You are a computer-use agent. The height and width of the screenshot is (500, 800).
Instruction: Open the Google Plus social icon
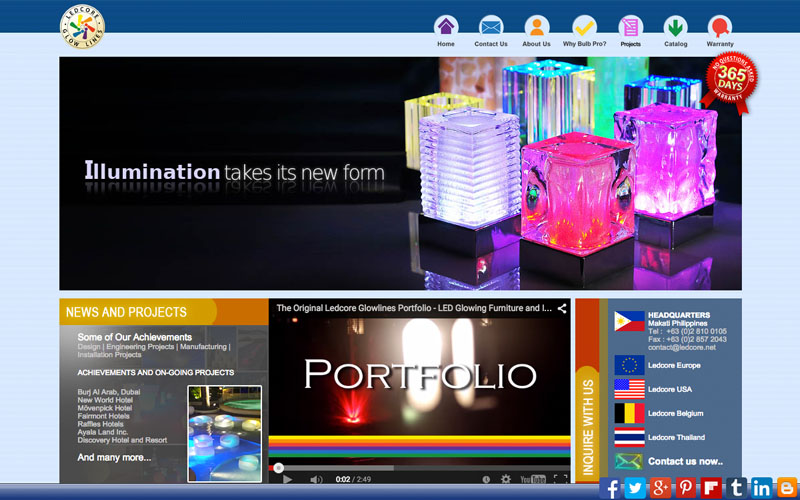[x=660, y=488]
